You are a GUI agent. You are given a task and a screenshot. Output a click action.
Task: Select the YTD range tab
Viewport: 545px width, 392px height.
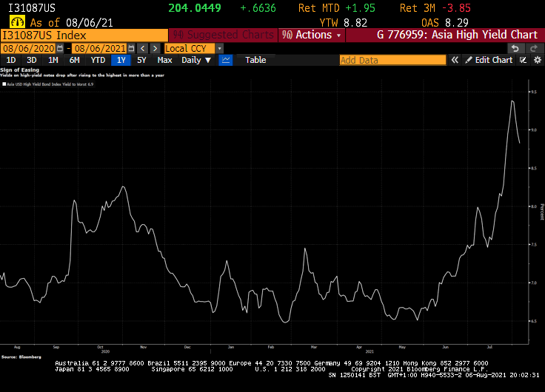coord(98,60)
